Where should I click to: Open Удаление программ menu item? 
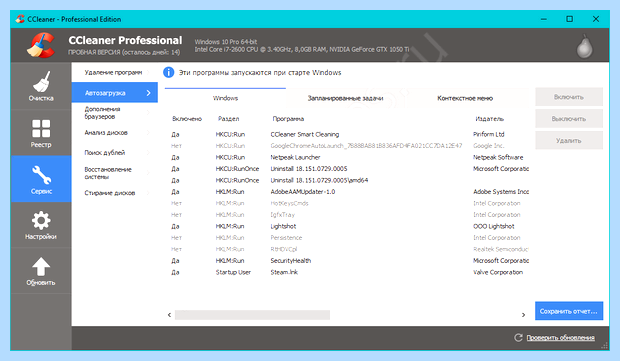click(x=113, y=72)
